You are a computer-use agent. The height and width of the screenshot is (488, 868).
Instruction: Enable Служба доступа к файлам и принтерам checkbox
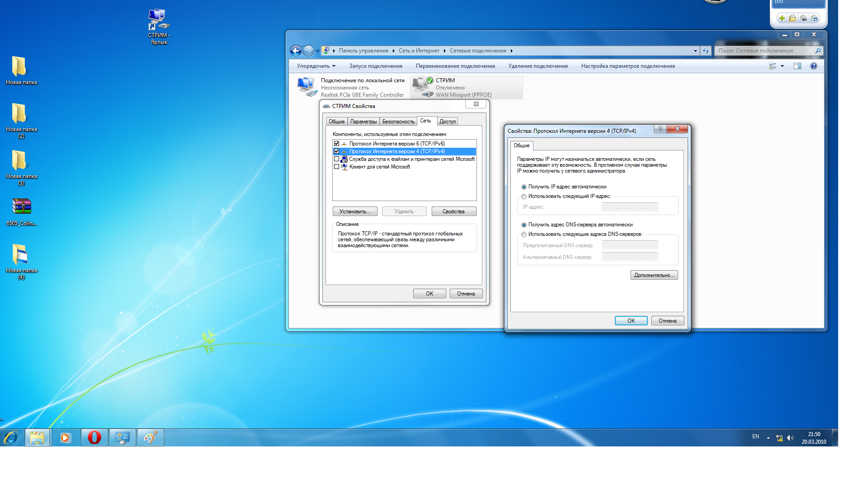(336, 159)
